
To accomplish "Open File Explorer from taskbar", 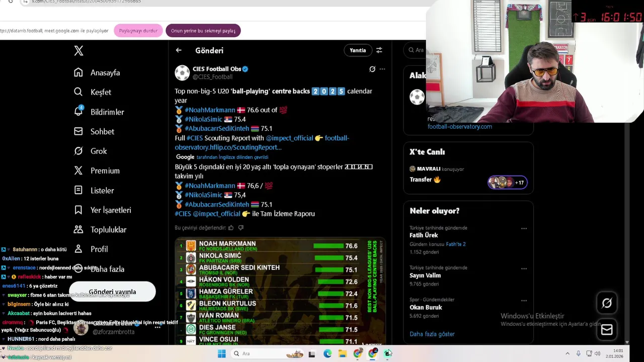I will (x=343, y=353).
